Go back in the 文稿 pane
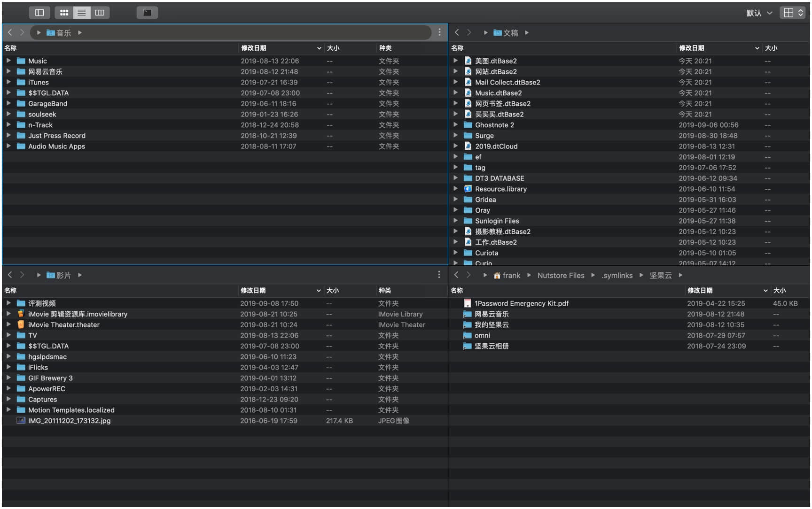Screen dimensions: 812x509 tap(457, 32)
